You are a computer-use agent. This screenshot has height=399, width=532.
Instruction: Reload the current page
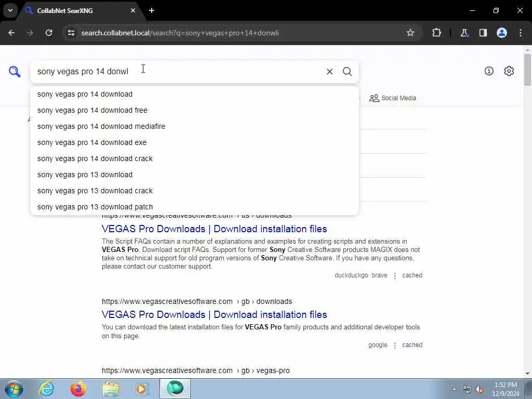(x=49, y=33)
